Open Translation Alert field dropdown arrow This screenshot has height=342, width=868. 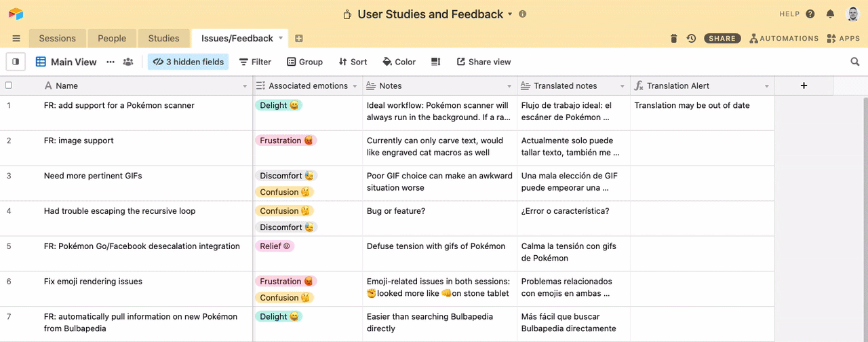coord(767,86)
